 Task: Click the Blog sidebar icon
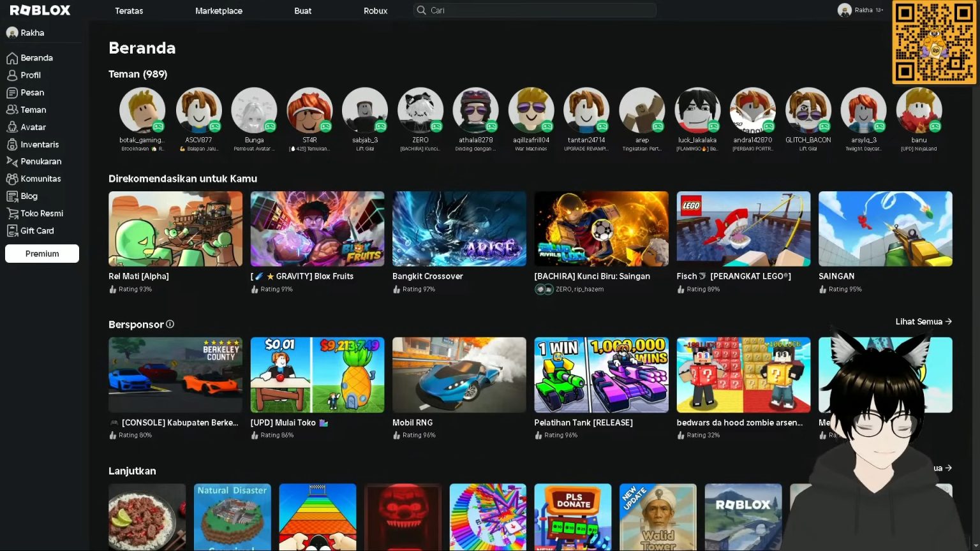pos(12,196)
